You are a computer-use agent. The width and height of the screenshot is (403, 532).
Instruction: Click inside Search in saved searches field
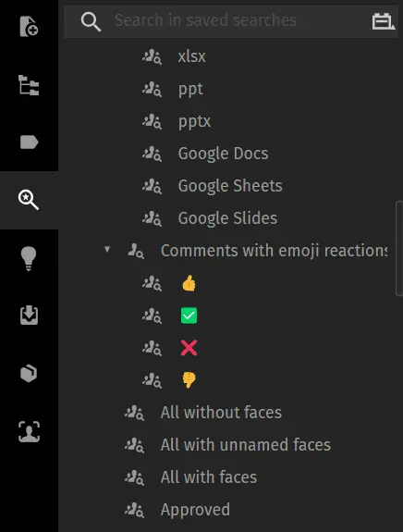(230, 20)
